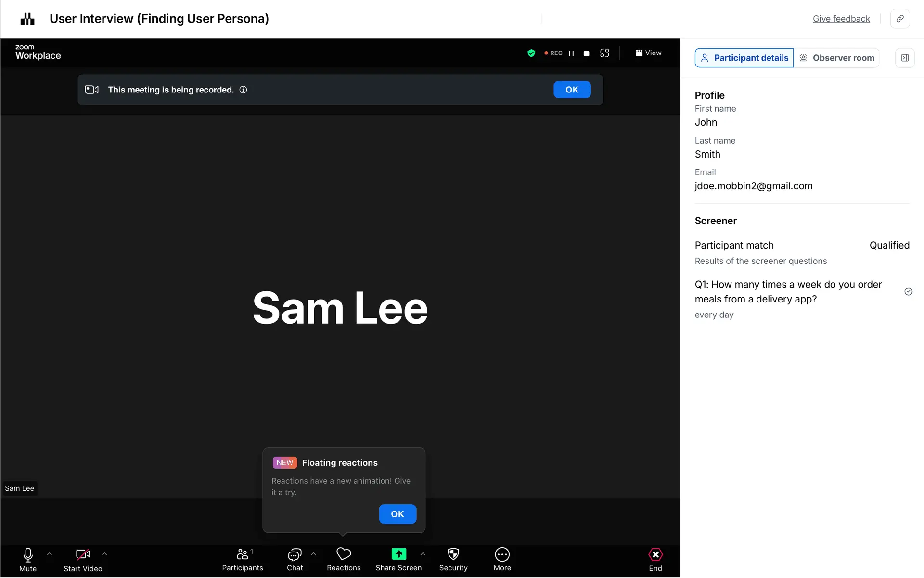Expand video options arrow beside Start Video
Image resolution: width=924 pixels, height=578 pixels.
click(x=104, y=554)
